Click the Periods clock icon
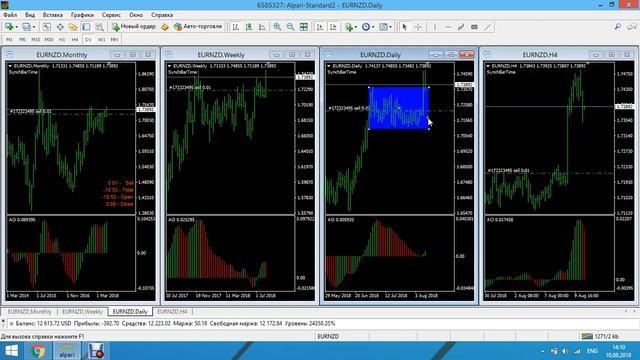 click(x=366, y=27)
